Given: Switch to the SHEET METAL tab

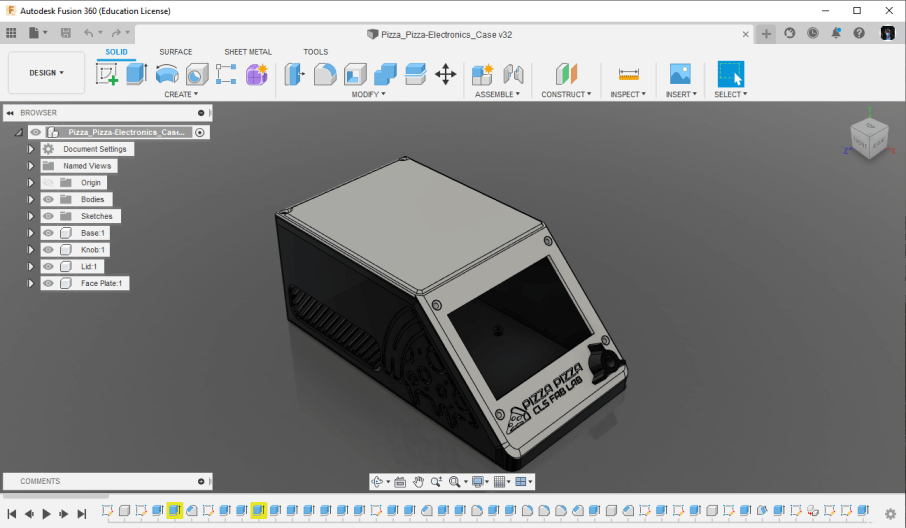Looking at the screenshot, I should click(247, 52).
